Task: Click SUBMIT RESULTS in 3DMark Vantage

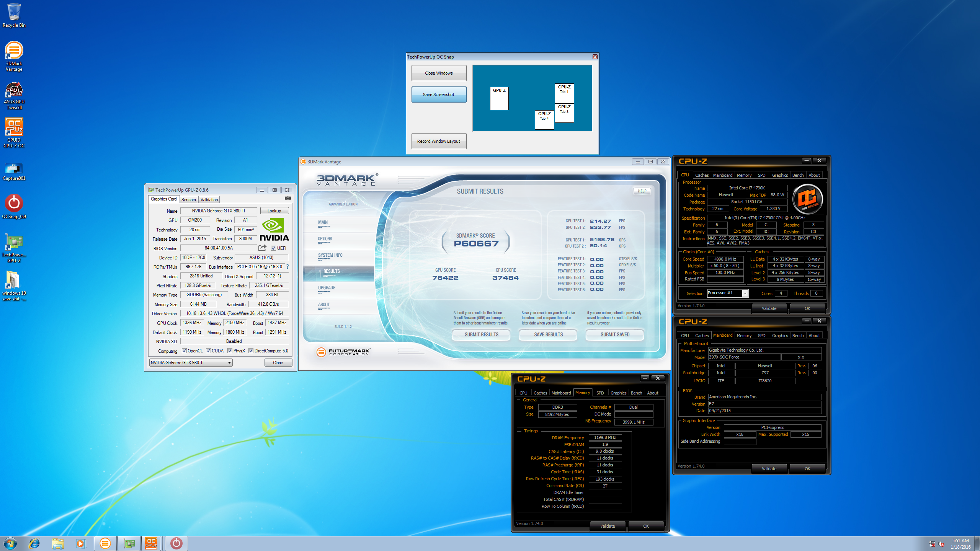Action: click(481, 334)
